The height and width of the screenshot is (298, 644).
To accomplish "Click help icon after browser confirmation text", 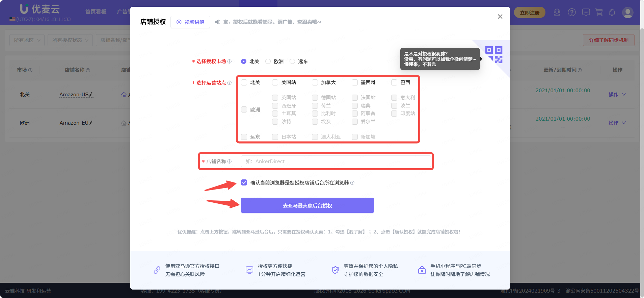I will pos(352,183).
